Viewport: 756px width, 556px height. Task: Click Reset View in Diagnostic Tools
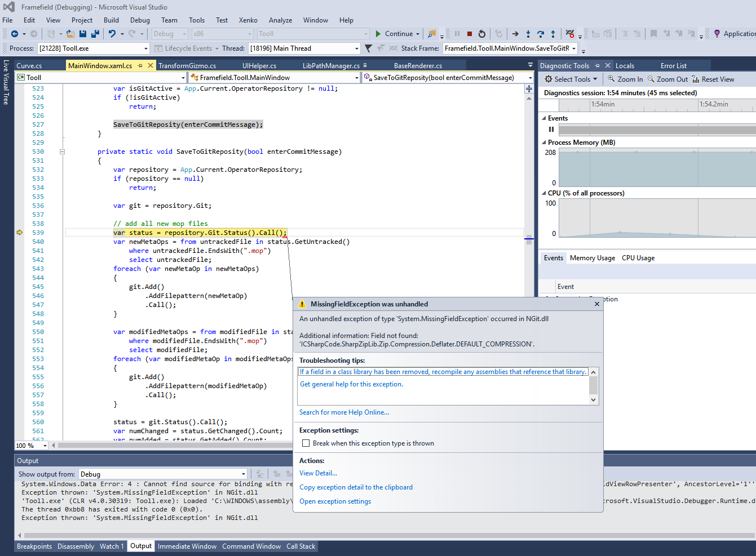point(713,79)
